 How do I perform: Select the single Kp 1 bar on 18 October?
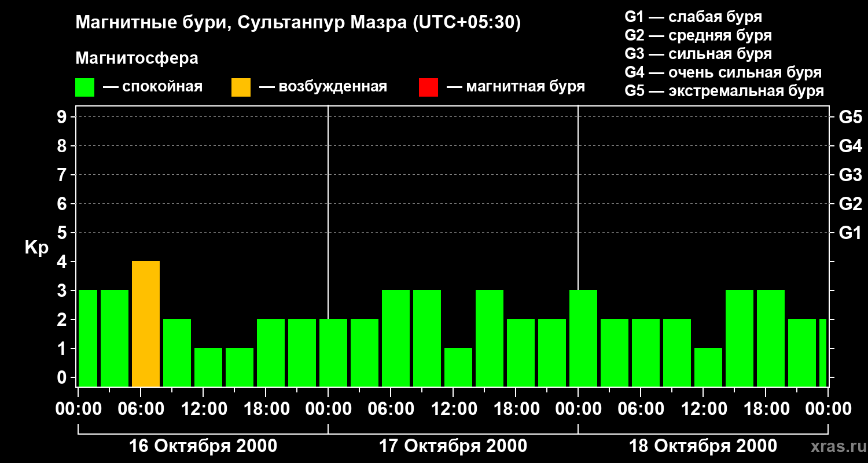click(708, 367)
